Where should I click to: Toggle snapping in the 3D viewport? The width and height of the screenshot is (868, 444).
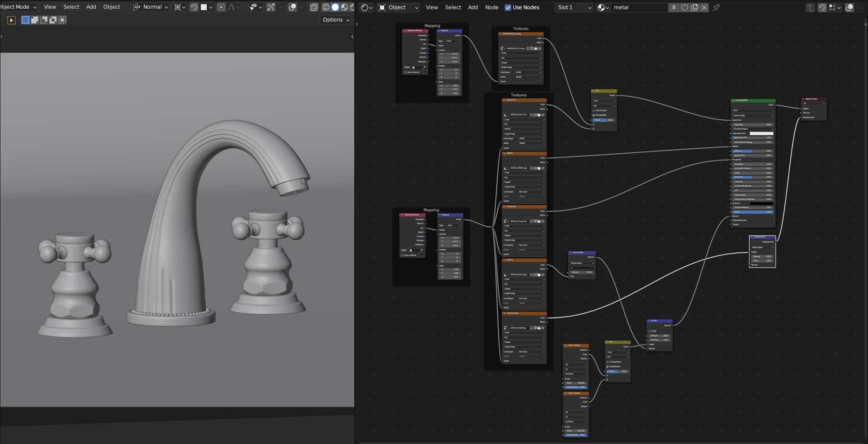[194, 7]
